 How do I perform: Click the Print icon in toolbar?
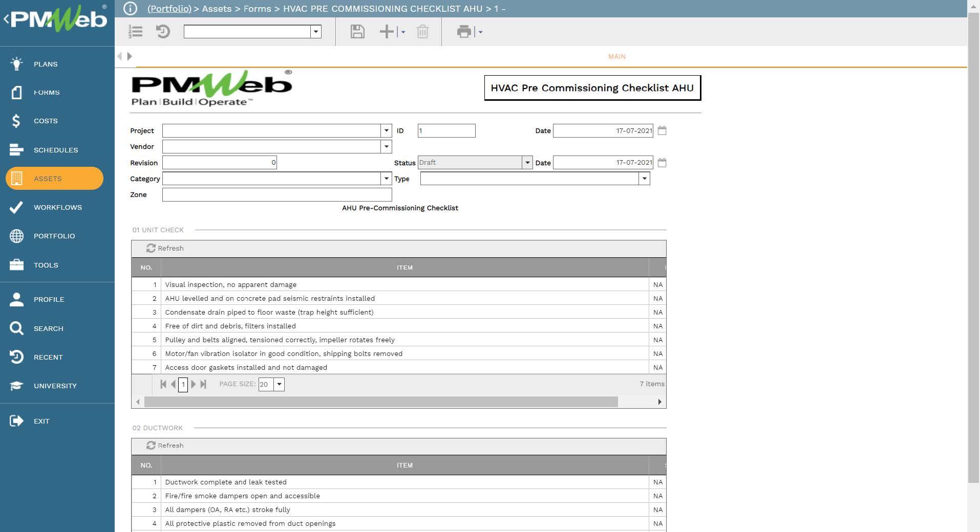point(464,32)
